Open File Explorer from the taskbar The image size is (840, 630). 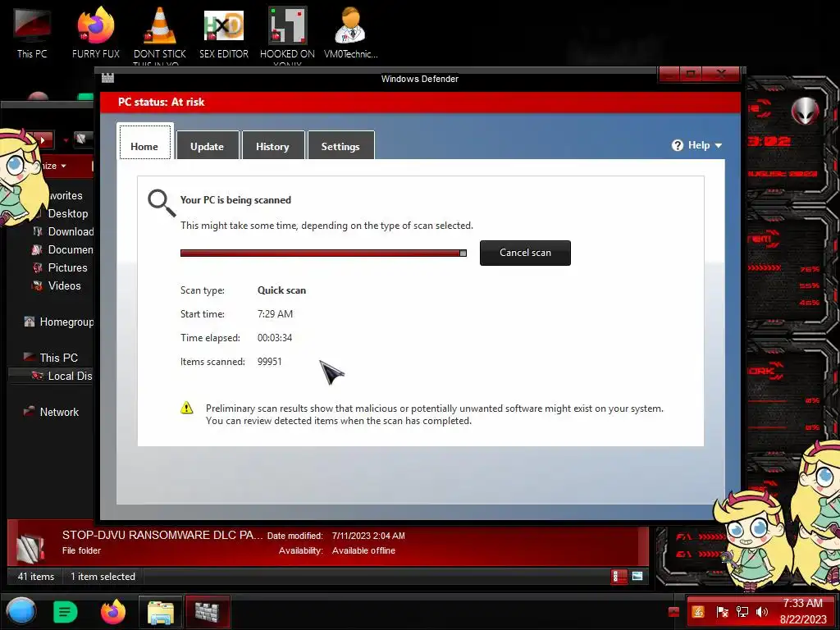(161, 612)
